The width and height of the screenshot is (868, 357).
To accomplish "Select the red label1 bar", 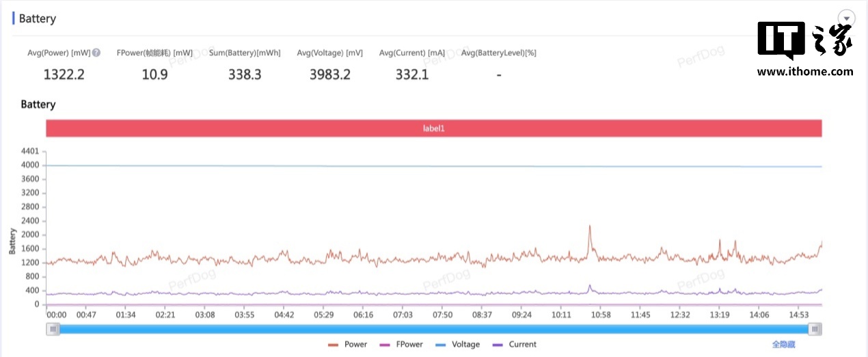I will (433, 128).
